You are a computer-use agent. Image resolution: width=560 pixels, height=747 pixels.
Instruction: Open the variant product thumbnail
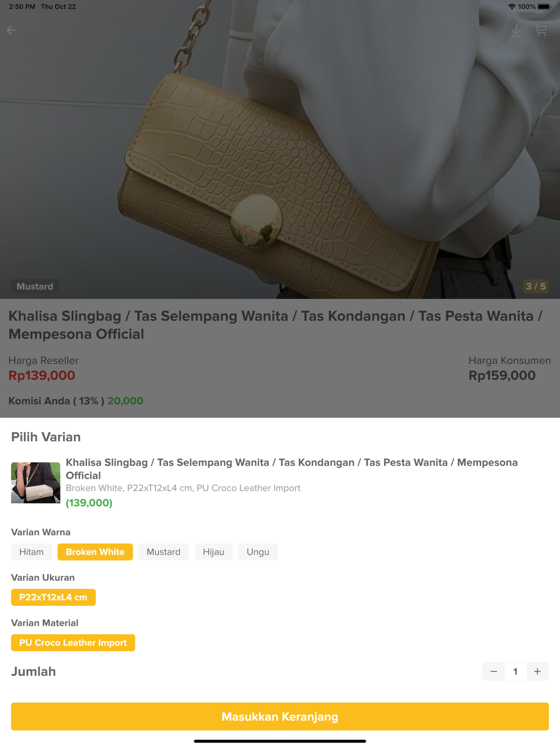tap(36, 483)
